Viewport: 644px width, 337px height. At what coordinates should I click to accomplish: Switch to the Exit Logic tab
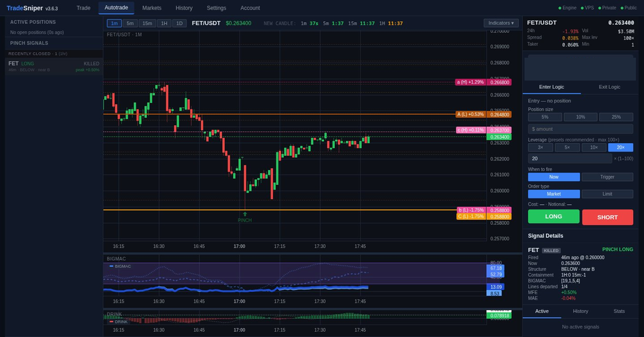tap(609, 87)
